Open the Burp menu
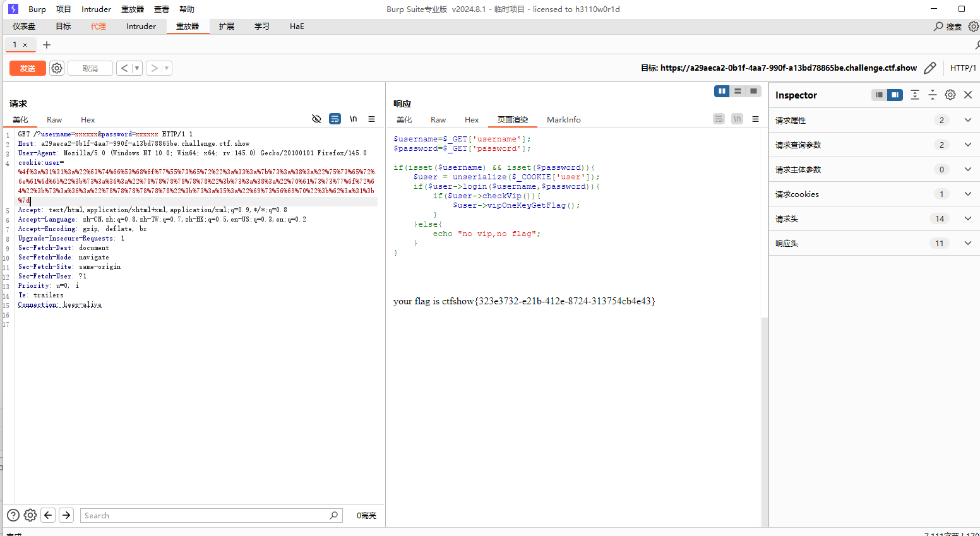 pos(37,9)
